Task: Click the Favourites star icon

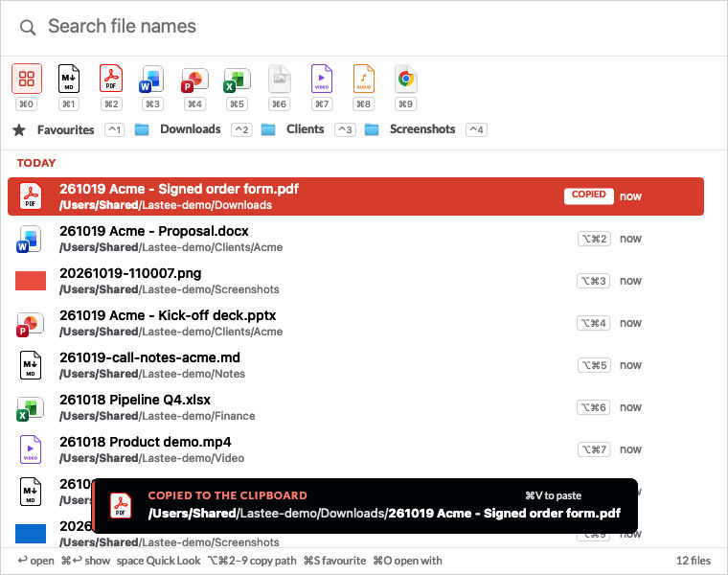Action: pos(19,129)
